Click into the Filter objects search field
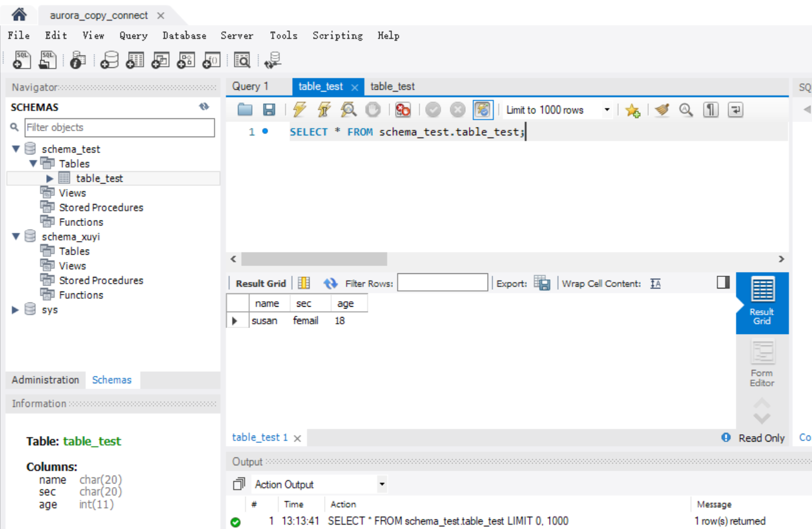Image resolution: width=812 pixels, height=529 pixels. pyautogui.click(x=120, y=128)
